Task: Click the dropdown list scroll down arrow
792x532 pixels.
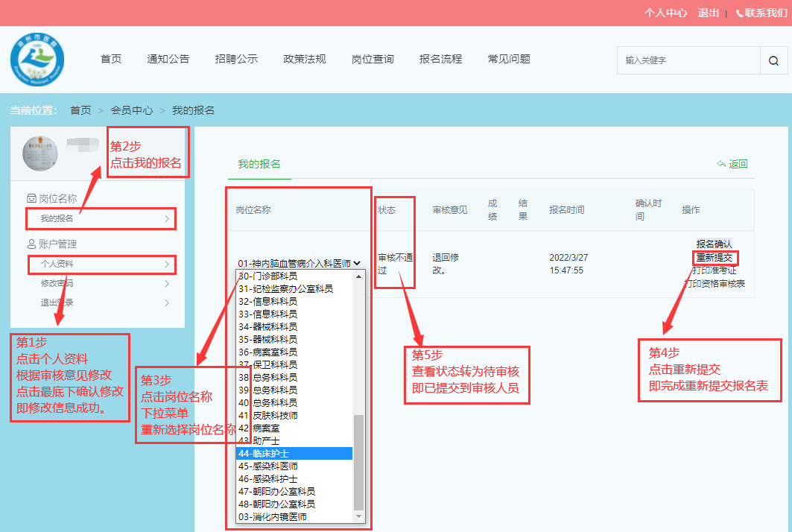Action: coord(358,516)
